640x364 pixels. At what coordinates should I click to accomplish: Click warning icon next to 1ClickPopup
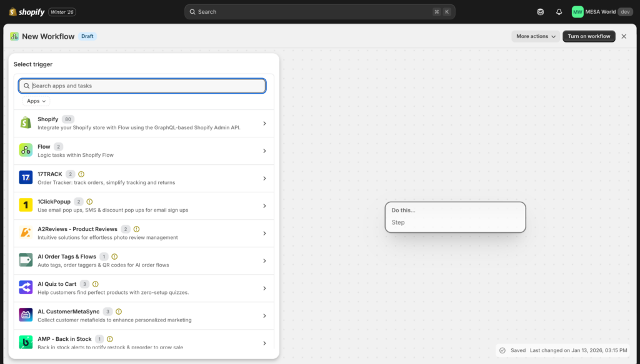(89, 202)
